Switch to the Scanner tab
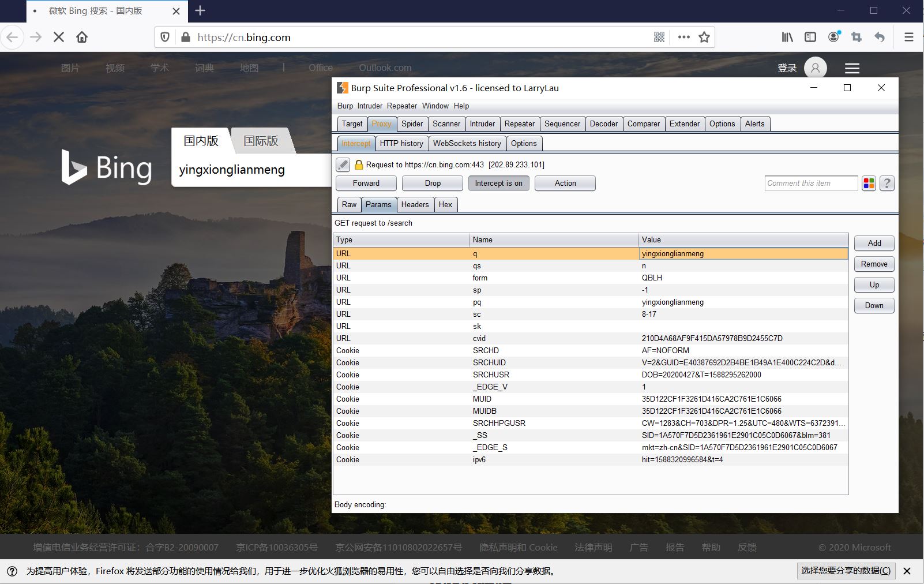924x584 pixels. 446,123
